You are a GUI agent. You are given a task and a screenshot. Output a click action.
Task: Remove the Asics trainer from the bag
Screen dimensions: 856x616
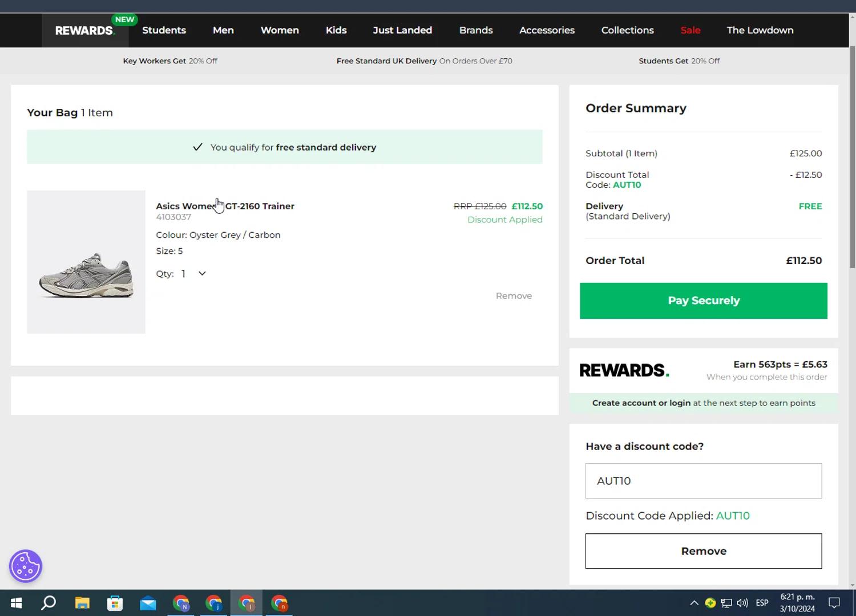tap(514, 295)
